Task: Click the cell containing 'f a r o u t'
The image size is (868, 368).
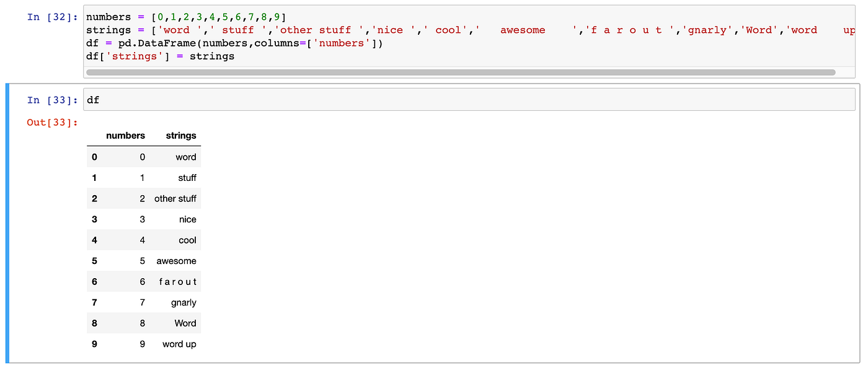Action: [177, 281]
